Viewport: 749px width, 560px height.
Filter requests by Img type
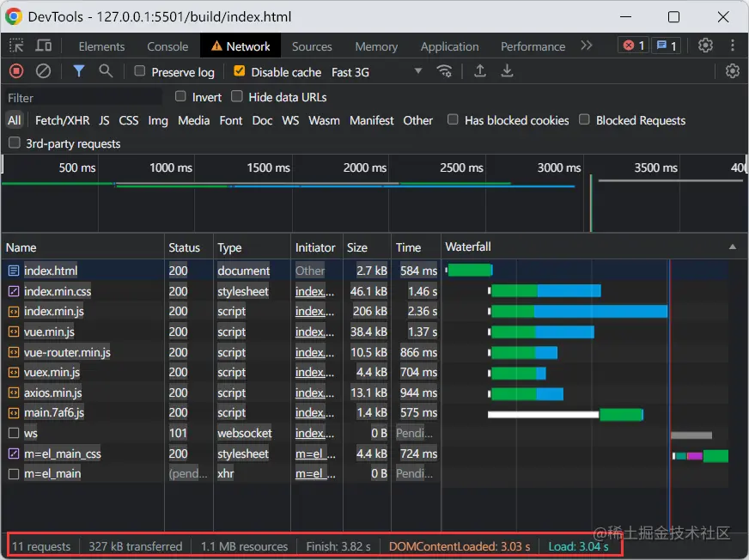(x=158, y=120)
